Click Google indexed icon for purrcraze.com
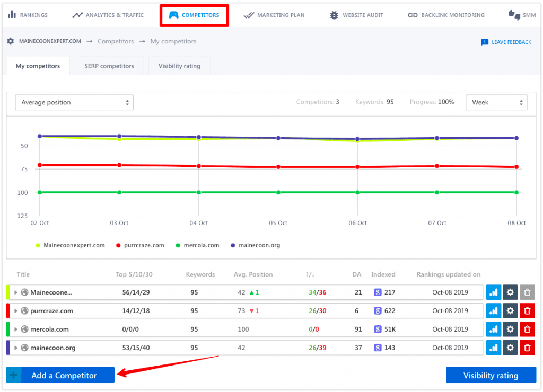 (378, 311)
